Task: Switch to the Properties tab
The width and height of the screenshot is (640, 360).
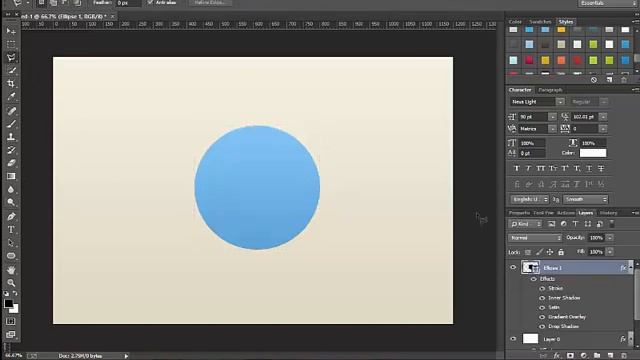Action: [519, 213]
